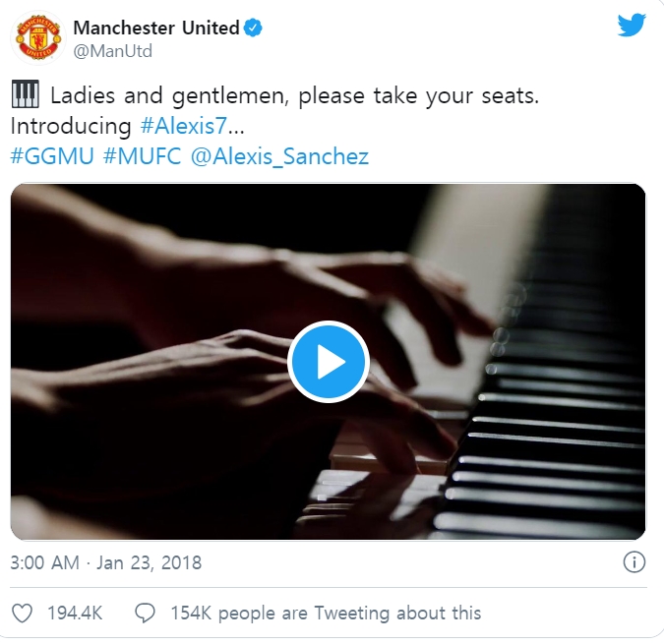Click the blue verified badge
The image size is (664, 644).
pos(253,28)
